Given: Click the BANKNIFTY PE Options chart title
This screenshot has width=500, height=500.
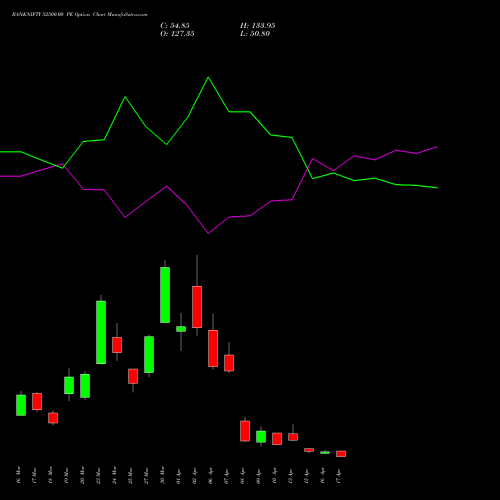Looking at the screenshot, I should coord(79,14).
